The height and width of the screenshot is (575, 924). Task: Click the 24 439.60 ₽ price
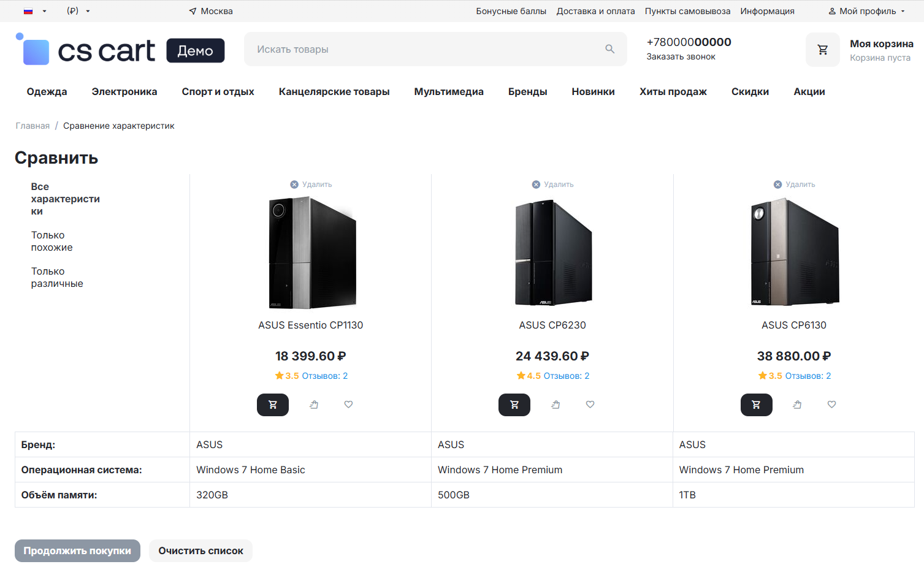click(552, 356)
